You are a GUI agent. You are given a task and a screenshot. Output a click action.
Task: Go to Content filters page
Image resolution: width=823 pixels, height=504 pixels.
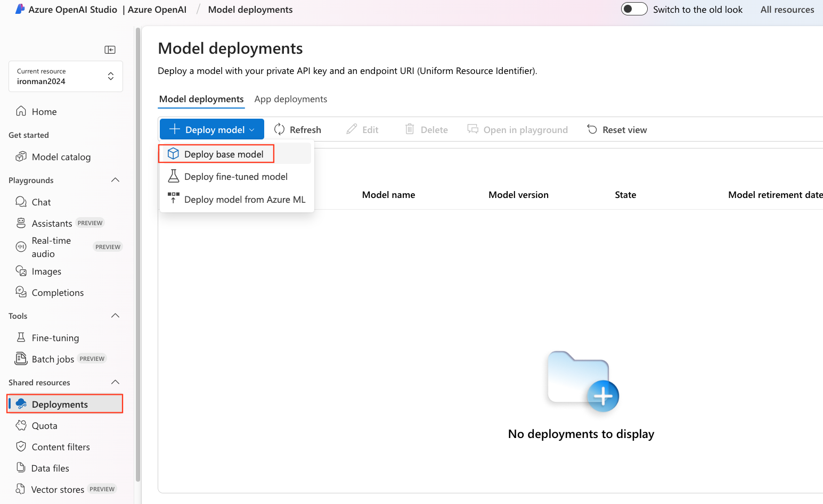pyautogui.click(x=61, y=447)
